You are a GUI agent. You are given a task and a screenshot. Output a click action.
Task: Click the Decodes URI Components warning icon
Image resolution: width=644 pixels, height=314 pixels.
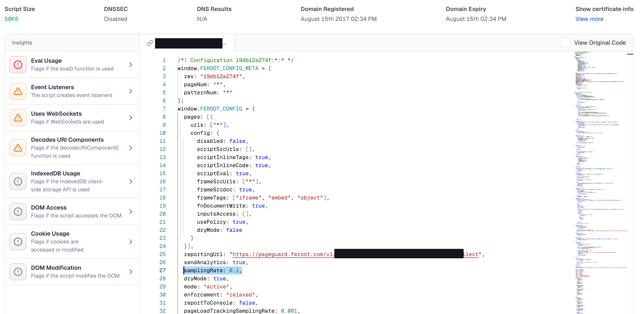click(18, 148)
